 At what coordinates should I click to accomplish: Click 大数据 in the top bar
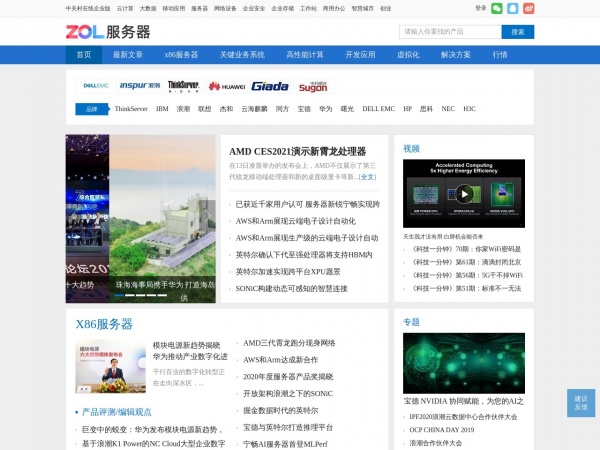point(148,8)
